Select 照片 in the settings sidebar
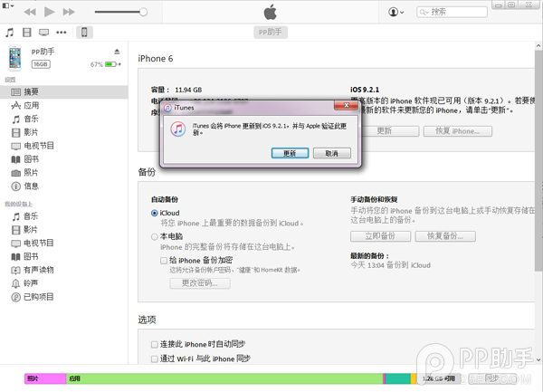Viewport: 543px width, 392px height. pyautogui.click(x=64, y=172)
